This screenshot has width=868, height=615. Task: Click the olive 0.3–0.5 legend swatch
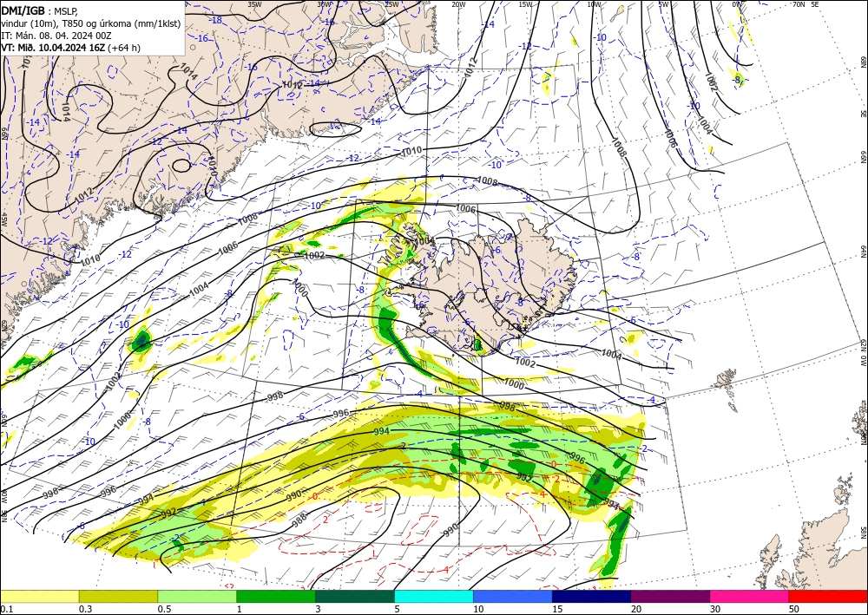(118, 596)
